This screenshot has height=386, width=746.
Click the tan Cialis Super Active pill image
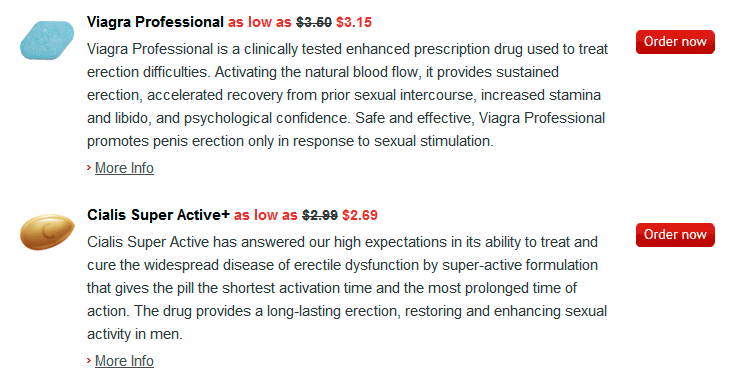(47, 232)
